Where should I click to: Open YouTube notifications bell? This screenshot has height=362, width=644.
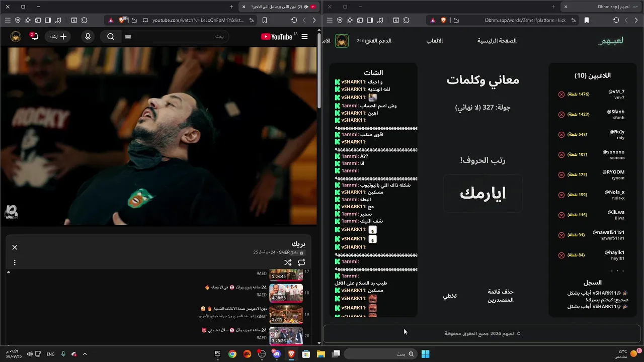point(34,37)
